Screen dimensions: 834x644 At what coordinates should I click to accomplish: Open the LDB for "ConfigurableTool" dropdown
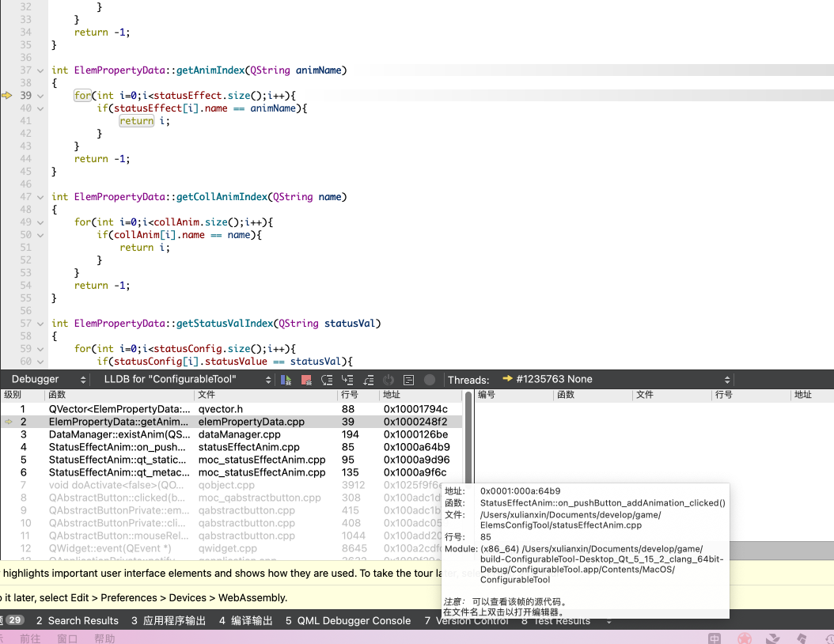coord(187,380)
